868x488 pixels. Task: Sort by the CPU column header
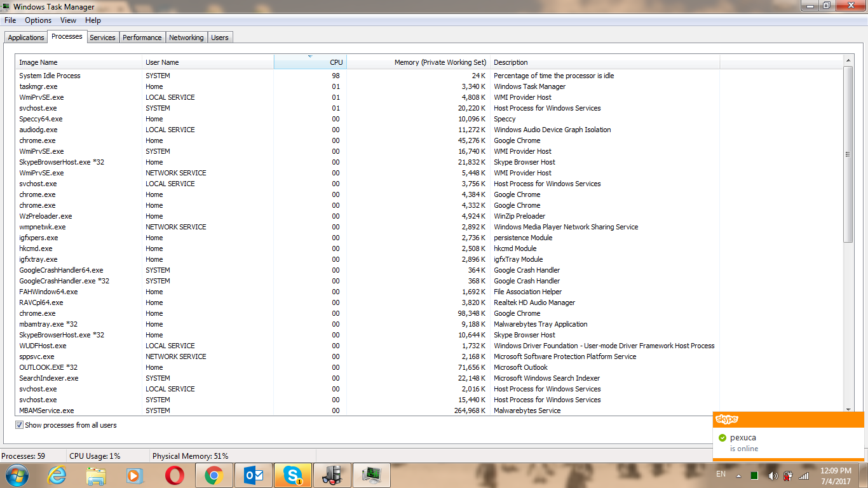coord(311,62)
